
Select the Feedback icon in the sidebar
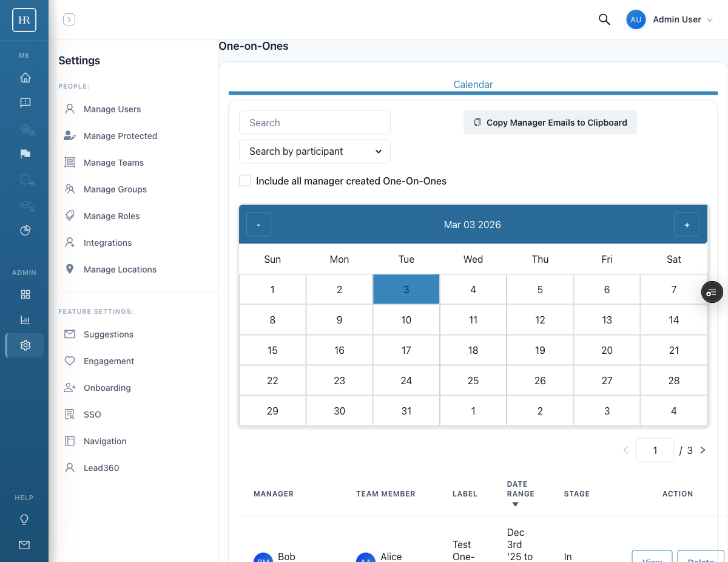pyautogui.click(x=24, y=102)
